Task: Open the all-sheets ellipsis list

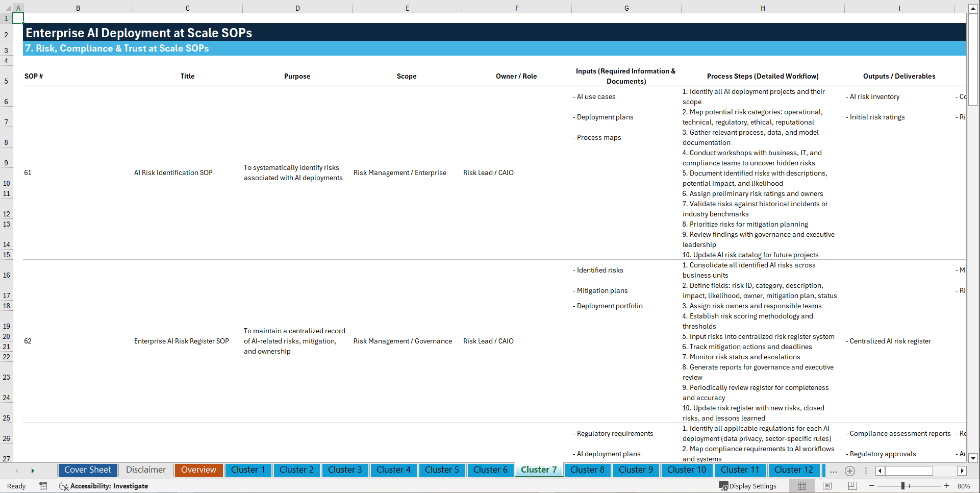Action: click(x=833, y=471)
